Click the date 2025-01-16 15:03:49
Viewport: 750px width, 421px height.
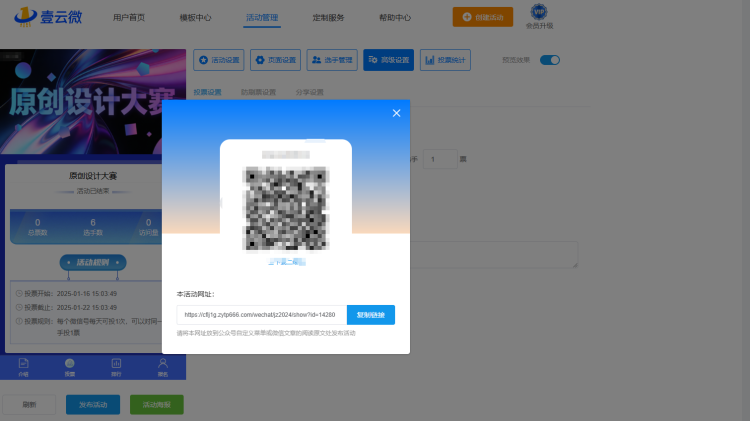(87, 293)
